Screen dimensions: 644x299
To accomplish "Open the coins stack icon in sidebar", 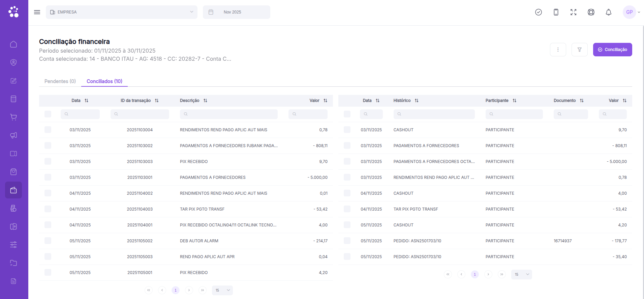I will (x=13, y=208).
